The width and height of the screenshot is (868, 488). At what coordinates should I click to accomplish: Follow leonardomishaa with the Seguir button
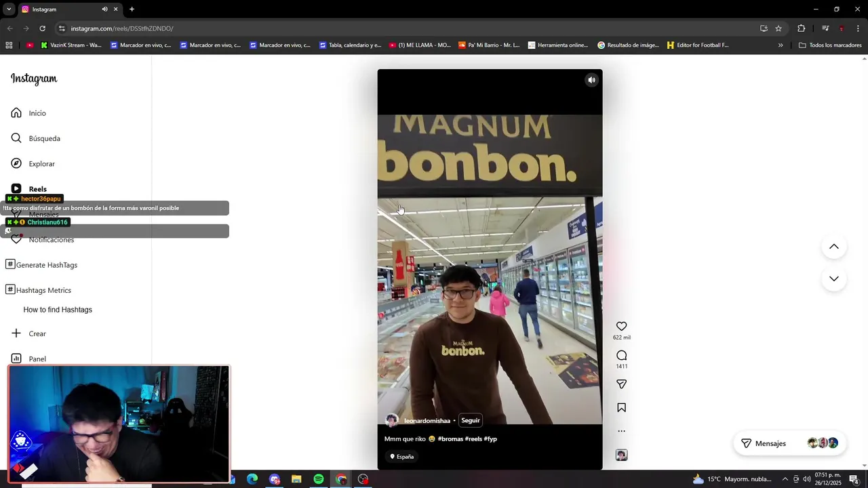471,420
